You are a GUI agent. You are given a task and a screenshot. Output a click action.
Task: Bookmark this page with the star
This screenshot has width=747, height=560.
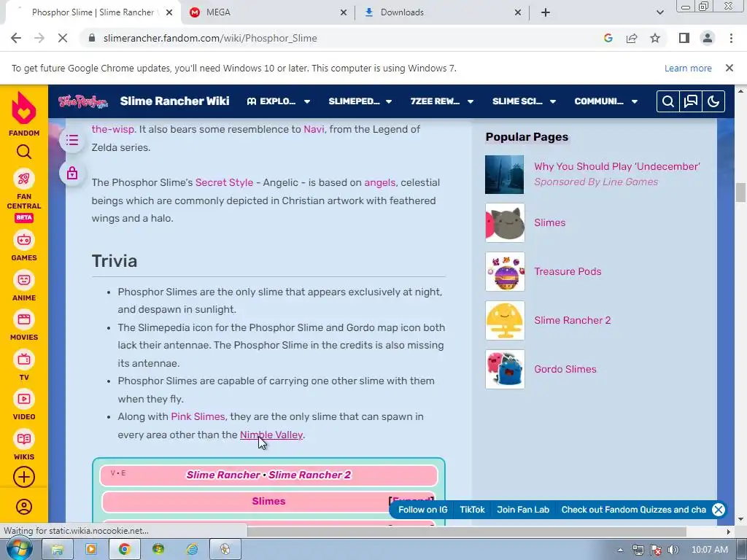click(655, 38)
